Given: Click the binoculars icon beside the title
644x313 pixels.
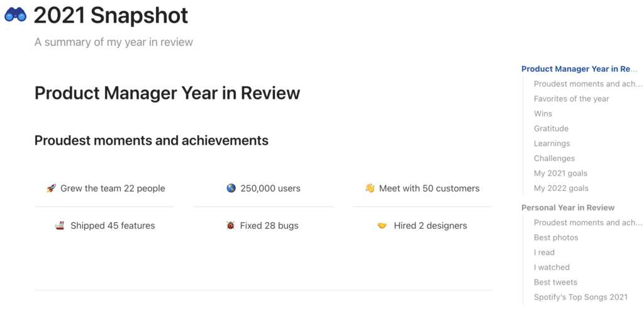Looking at the screenshot, I should pyautogui.click(x=16, y=15).
